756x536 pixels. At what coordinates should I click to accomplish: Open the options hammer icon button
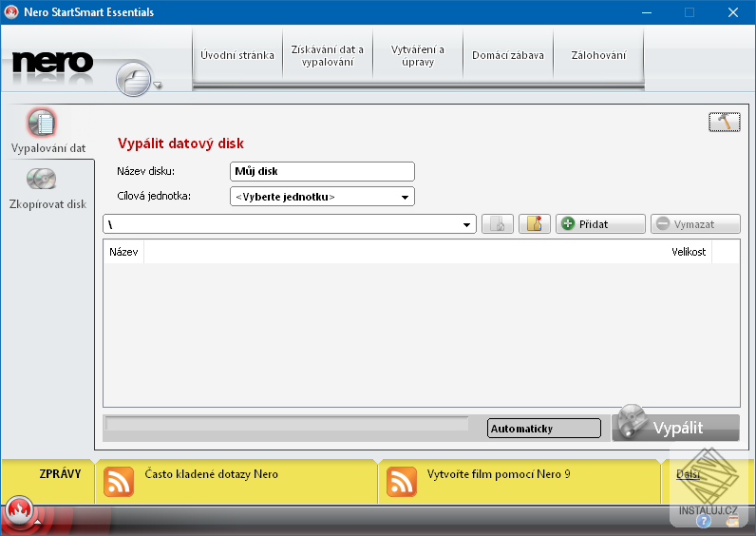[x=724, y=122]
